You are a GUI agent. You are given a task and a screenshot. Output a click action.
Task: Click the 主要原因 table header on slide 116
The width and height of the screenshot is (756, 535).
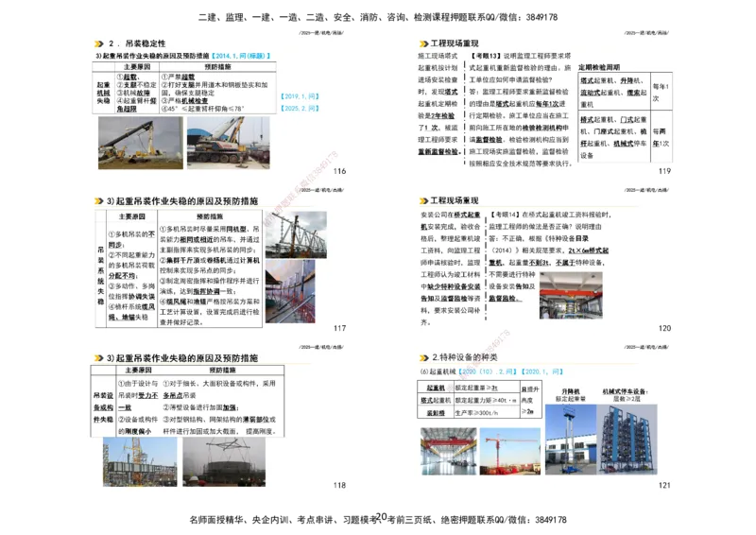point(137,66)
